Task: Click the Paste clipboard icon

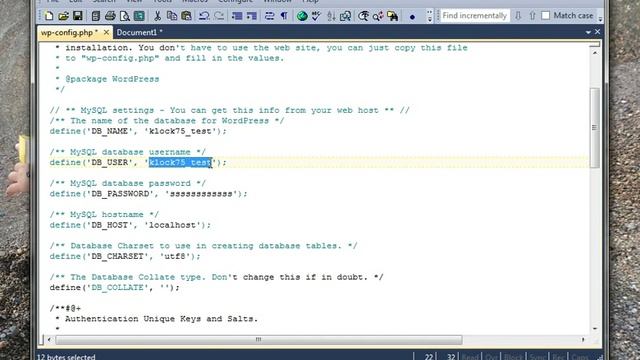Action: (187, 16)
